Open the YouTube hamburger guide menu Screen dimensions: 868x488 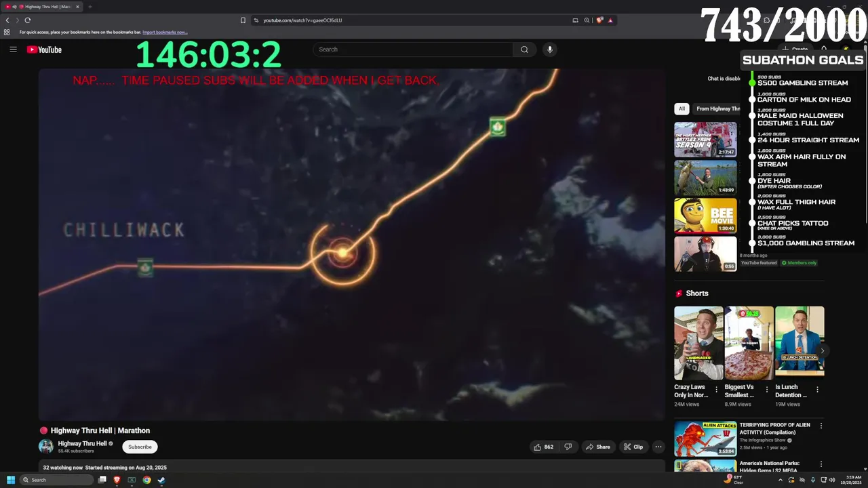tap(13, 49)
